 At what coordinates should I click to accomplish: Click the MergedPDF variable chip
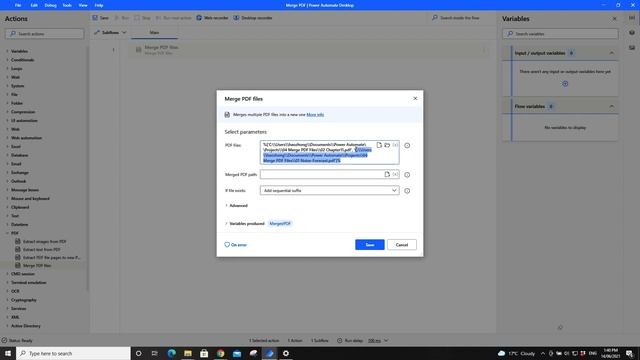pos(280,224)
